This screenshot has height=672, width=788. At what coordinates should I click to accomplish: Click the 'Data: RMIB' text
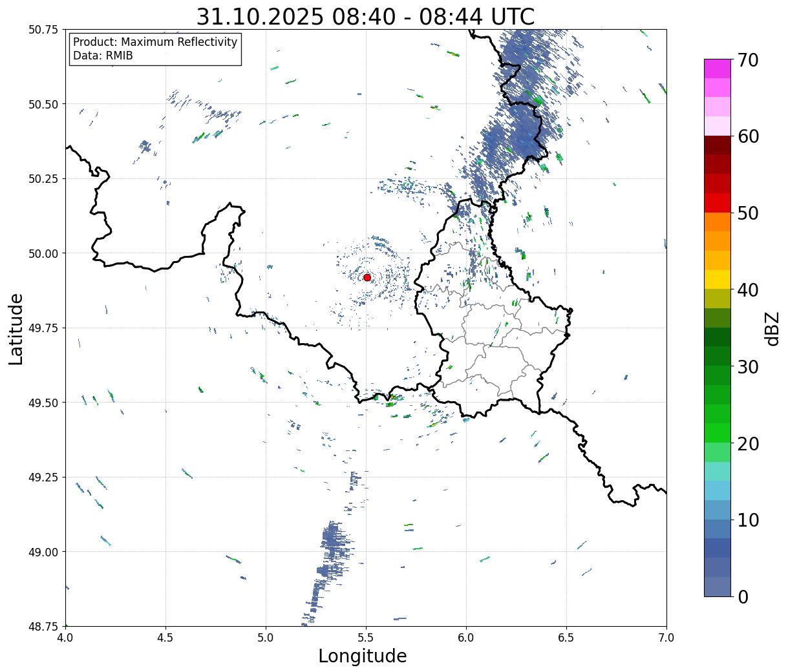[x=103, y=56]
